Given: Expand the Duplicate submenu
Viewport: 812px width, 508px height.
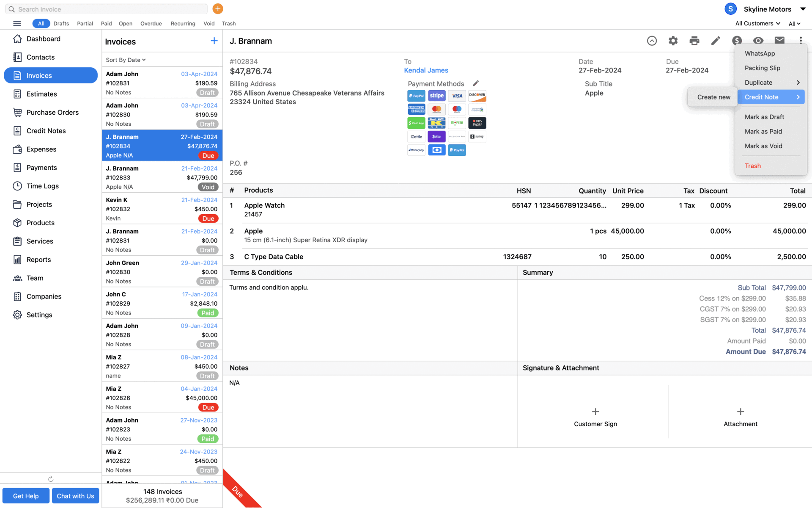Looking at the screenshot, I should [x=771, y=83].
